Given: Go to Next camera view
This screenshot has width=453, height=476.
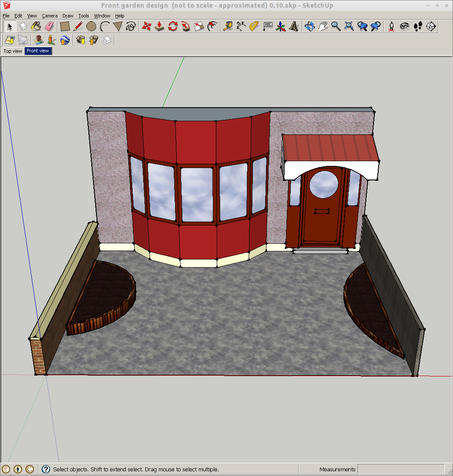Looking at the screenshot, I should pyautogui.click(x=376, y=26).
